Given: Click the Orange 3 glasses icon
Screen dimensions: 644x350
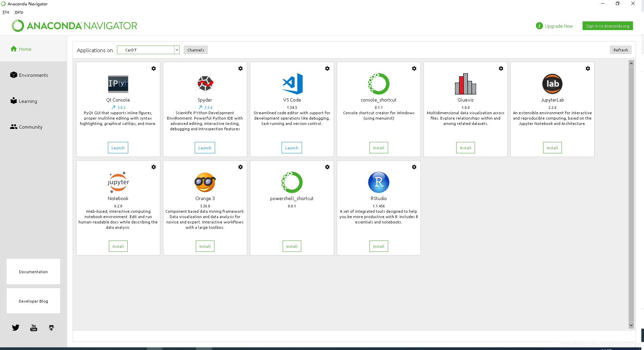Looking at the screenshot, I should [x=205, y=182].
